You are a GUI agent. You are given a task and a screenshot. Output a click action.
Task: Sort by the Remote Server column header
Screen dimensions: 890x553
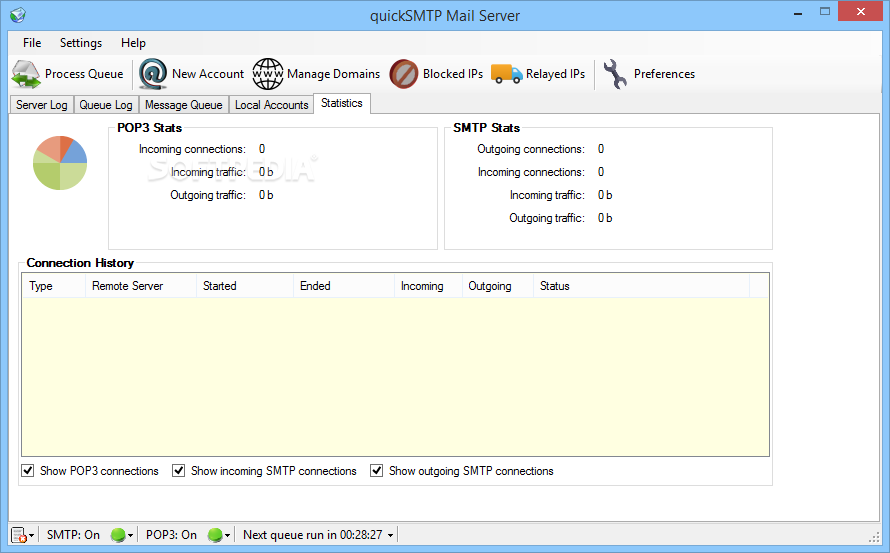click(x=141, y=286)
